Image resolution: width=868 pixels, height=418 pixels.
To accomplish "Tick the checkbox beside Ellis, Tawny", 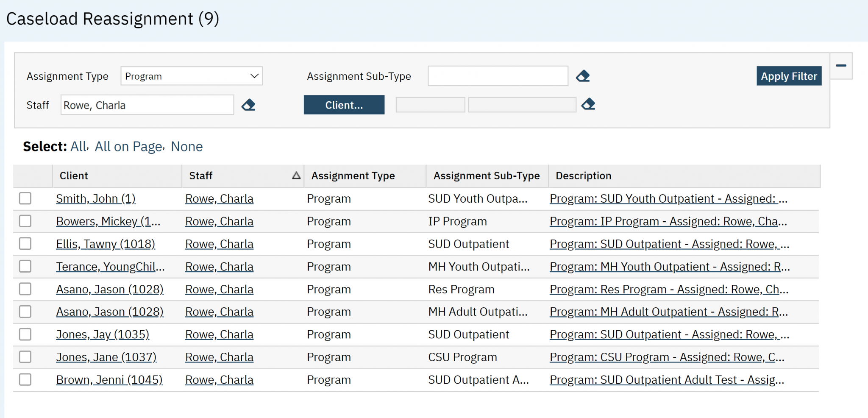I will tap(25, 243).
